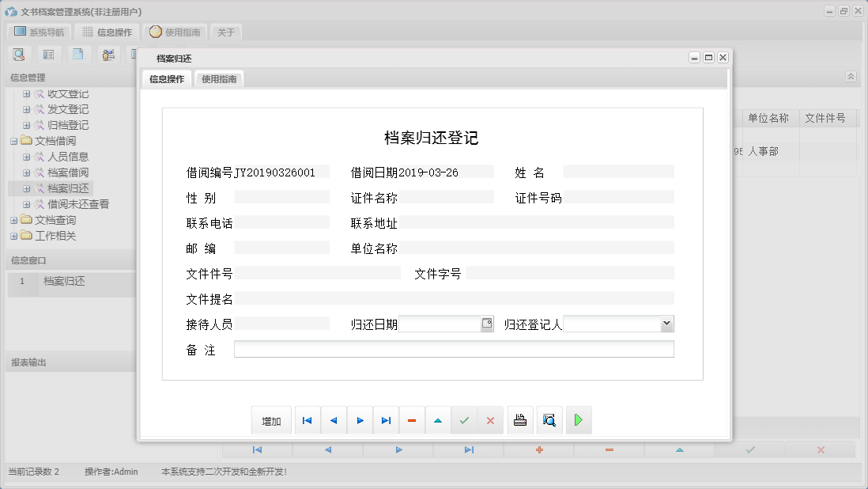Click the 增加 button to add a record
The width and height of the screenshot is (868, 489).
click(x=271, y=420)
